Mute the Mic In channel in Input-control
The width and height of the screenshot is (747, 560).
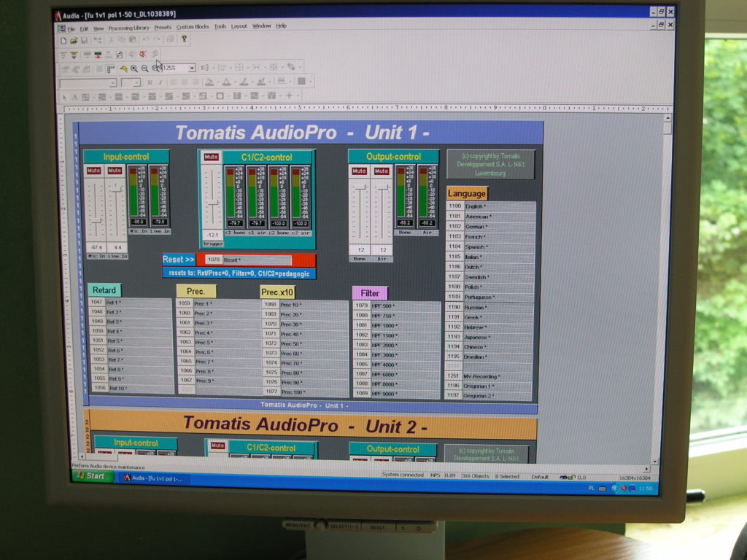pyautogui.click(x=94, y=171)
